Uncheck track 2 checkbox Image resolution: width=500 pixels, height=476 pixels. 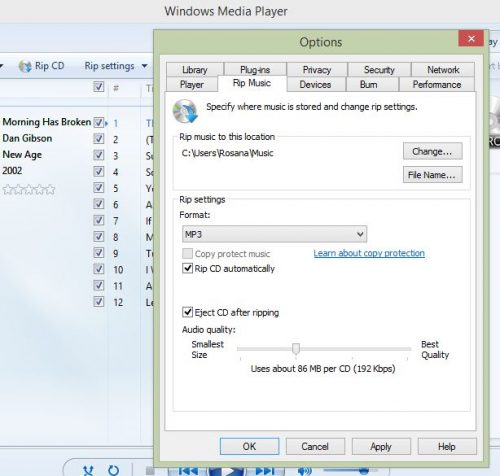(x=99, y=139)
